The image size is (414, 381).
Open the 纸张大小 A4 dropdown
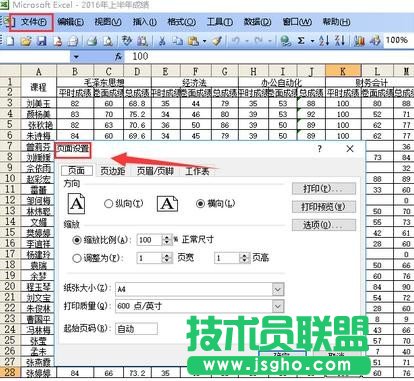tap(278, 289)
